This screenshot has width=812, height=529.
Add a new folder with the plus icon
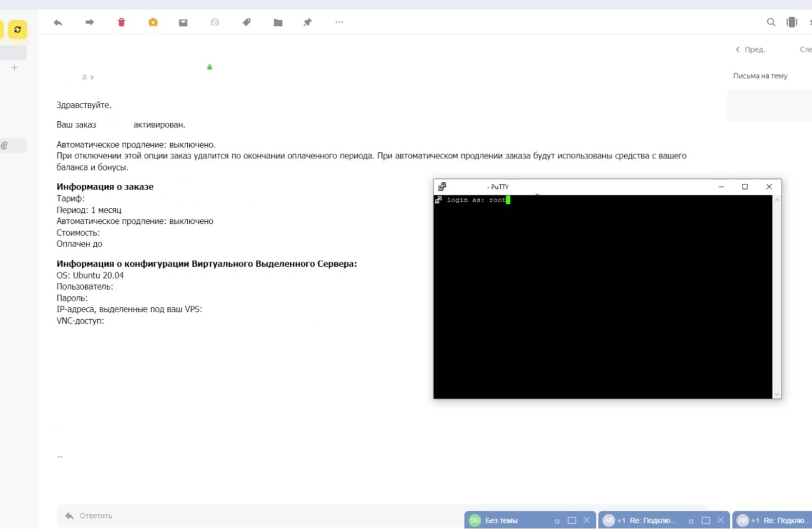coord(14,68)
